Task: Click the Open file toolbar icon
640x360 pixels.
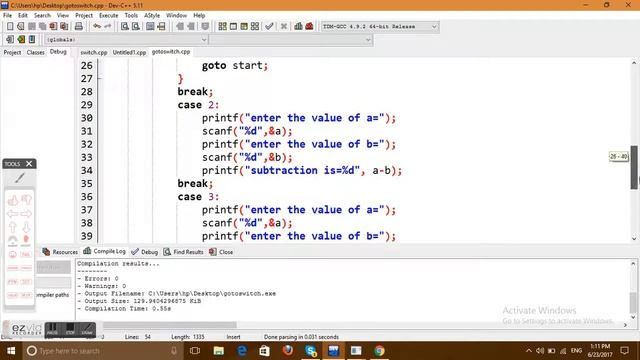Action: 20,26
